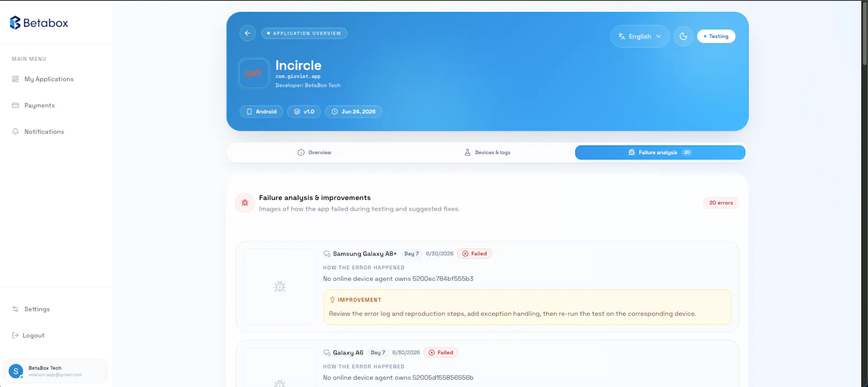The height and width of the screenshot is (387, 868).
Task: Click the Testing status badge
Action: [x=716, y=36]
